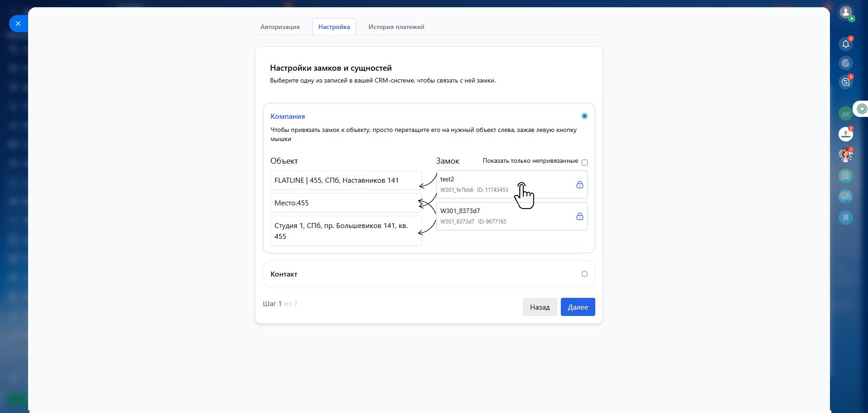Click the FLATLINE | 455 object entry

point(346,180)
